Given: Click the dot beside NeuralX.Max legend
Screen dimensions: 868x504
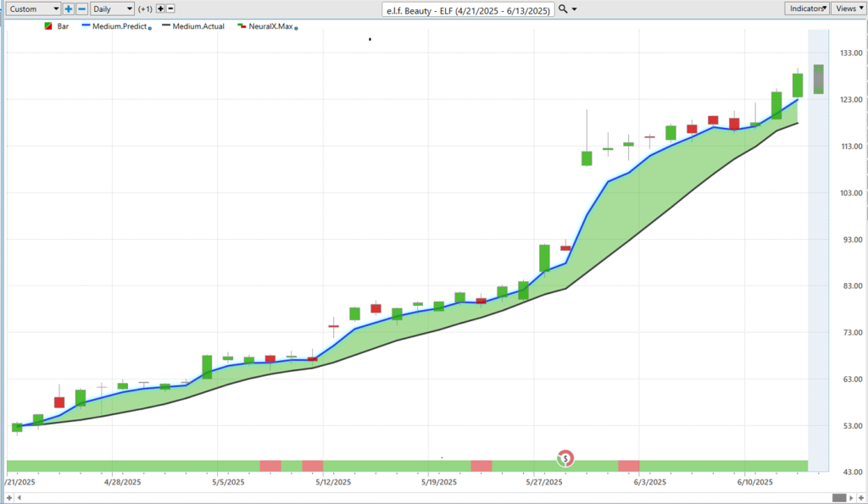Looking at the screenshot, I should (296, 28).
